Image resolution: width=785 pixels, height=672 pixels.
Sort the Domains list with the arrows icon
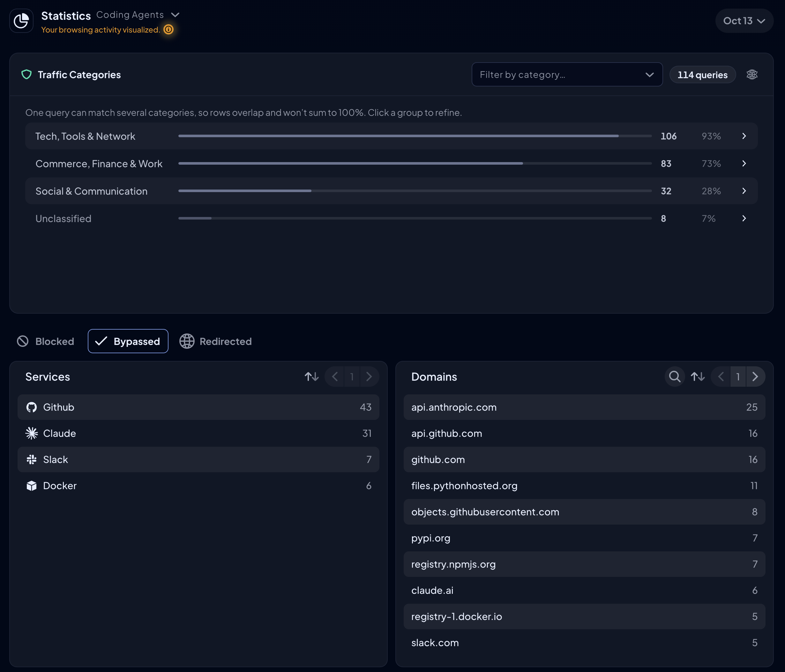pyautogui.click(x=698, y=377)
